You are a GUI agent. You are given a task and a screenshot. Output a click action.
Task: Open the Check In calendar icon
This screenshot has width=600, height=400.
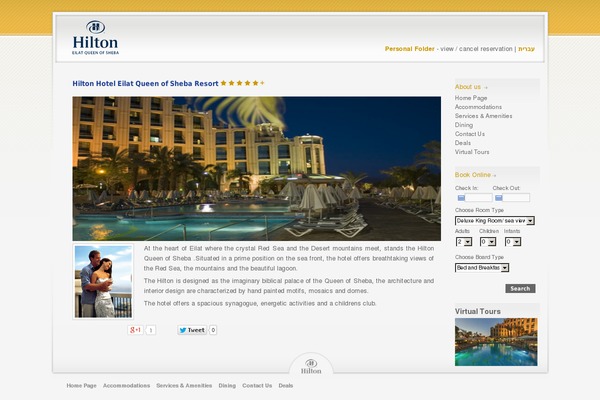461,198
